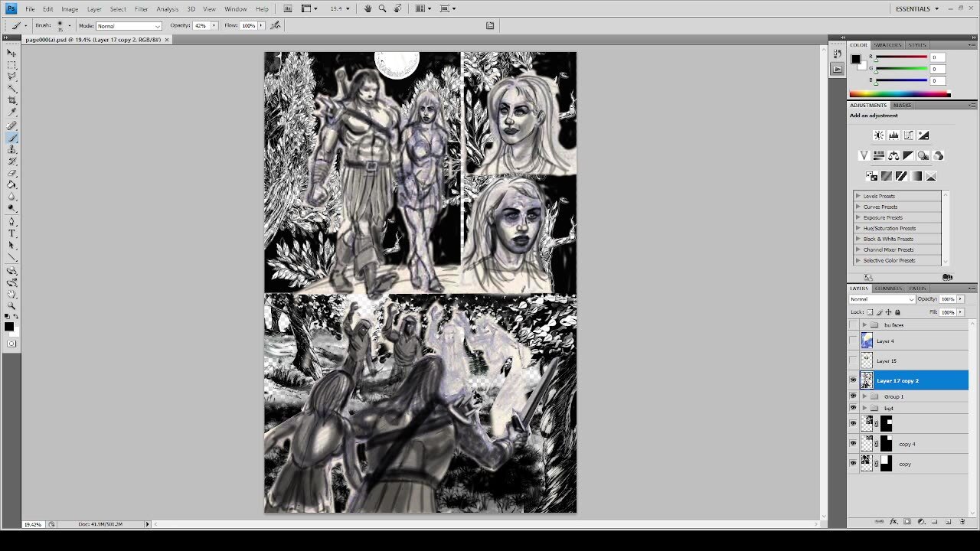
Task: Click the foreground color in toolbox
Action: pos(8,327)
